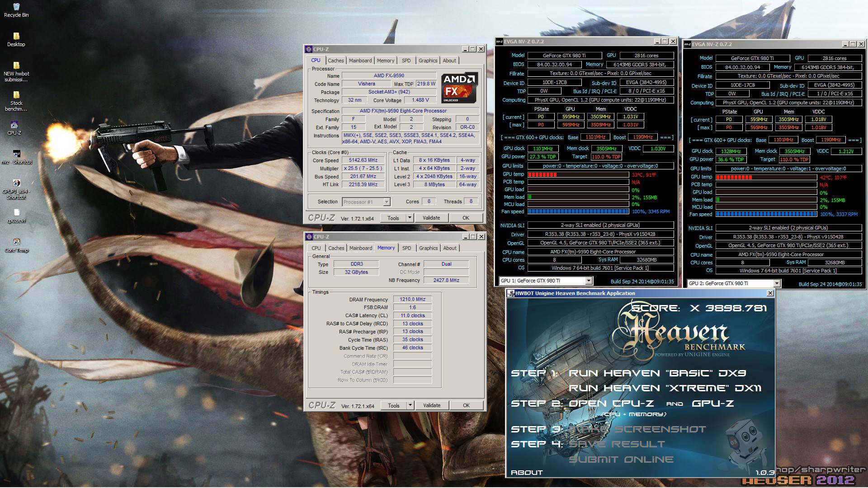Click the EVGA NV-Z title icon on GPU 2 window
This screenshot has height=488, width=868.
tap(688, 44)
